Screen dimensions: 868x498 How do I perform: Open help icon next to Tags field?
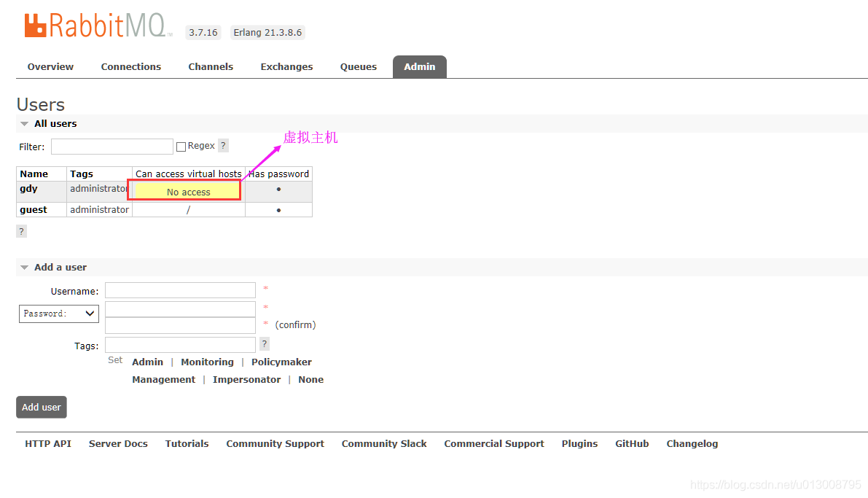pos(265,344)
